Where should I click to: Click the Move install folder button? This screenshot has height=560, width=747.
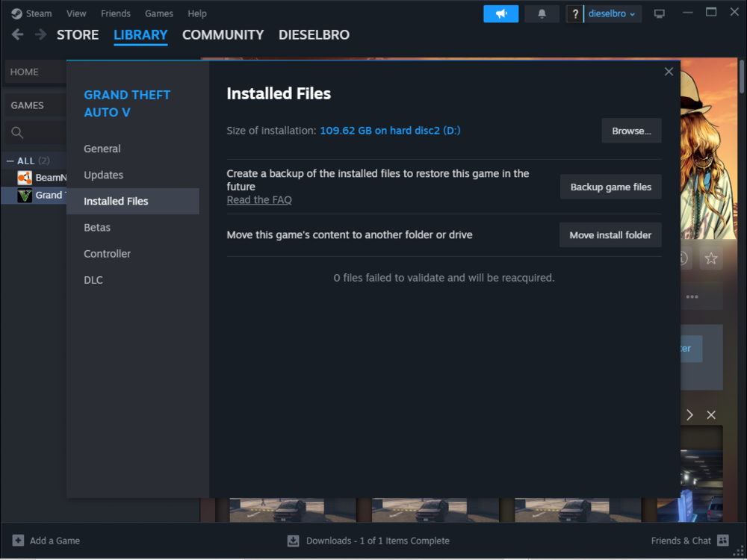(x=610, y=234)
